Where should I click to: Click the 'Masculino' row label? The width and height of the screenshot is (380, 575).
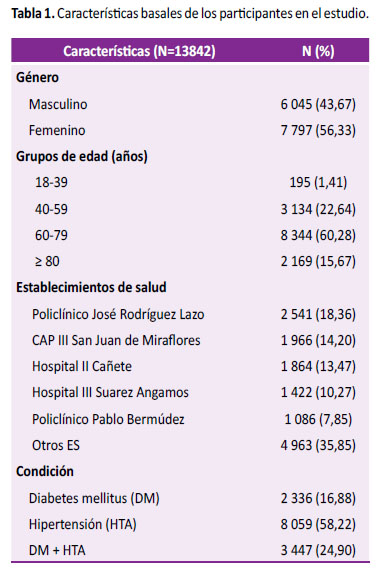tap(58, 104)
